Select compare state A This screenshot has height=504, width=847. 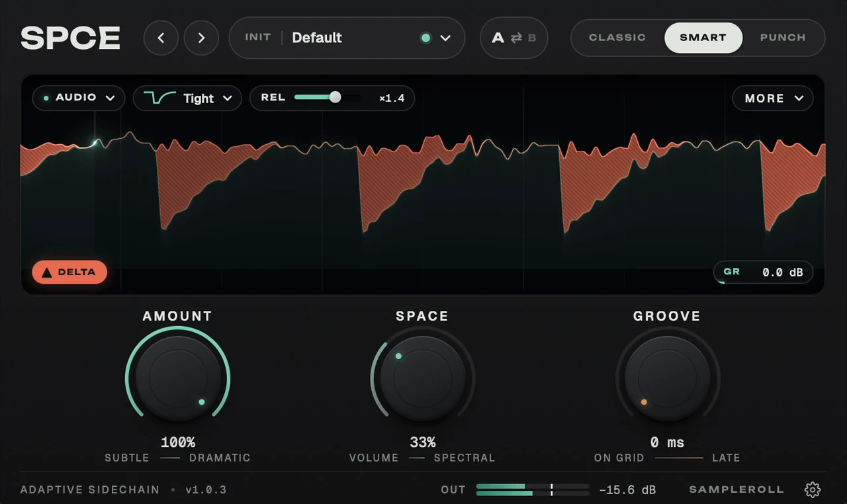click(x=498, y=38)
